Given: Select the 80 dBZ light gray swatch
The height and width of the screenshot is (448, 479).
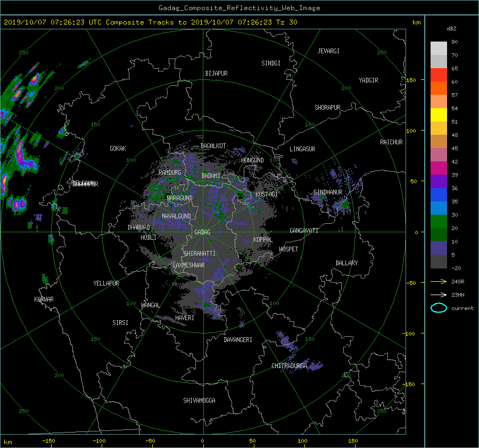Looking at the screenshot, I should [439, 48].
